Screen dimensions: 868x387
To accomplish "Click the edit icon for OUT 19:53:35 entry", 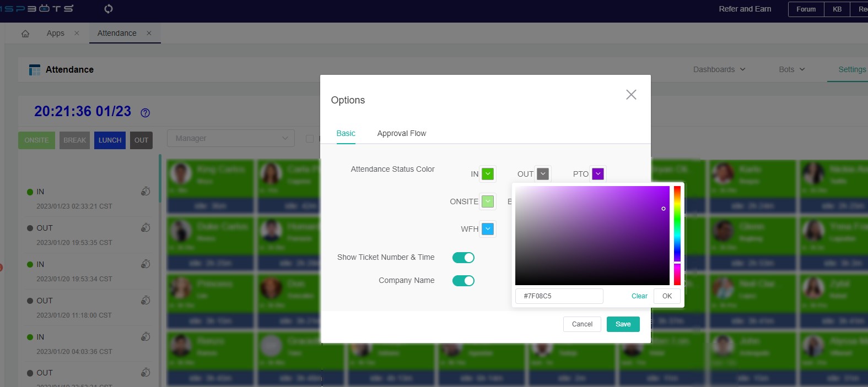I will pyautogui.click(x=145, y=227).
